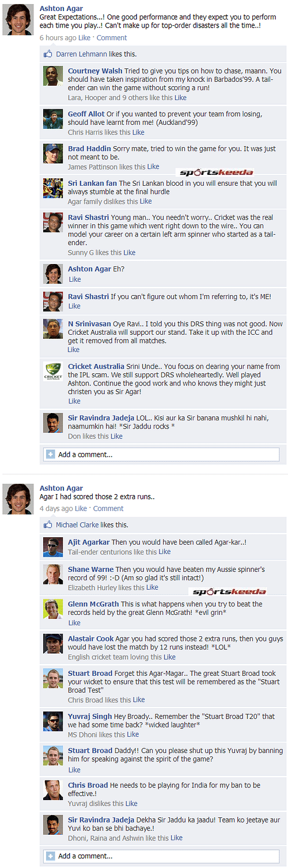The width and height of the screenshot is (288, 868).
Task: Like Brad Haddin's comment
Action: pyautogui.click(x=153, y=167)
